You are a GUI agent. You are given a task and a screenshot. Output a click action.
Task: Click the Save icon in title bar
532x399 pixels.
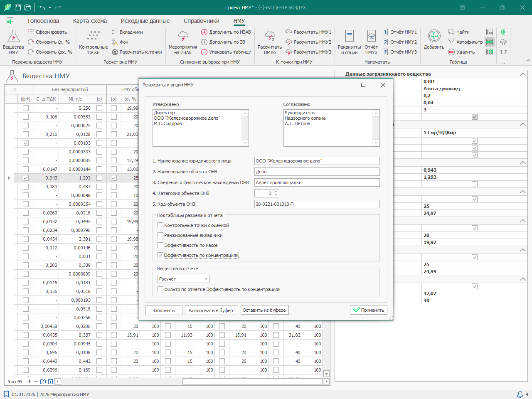point(18,7)
